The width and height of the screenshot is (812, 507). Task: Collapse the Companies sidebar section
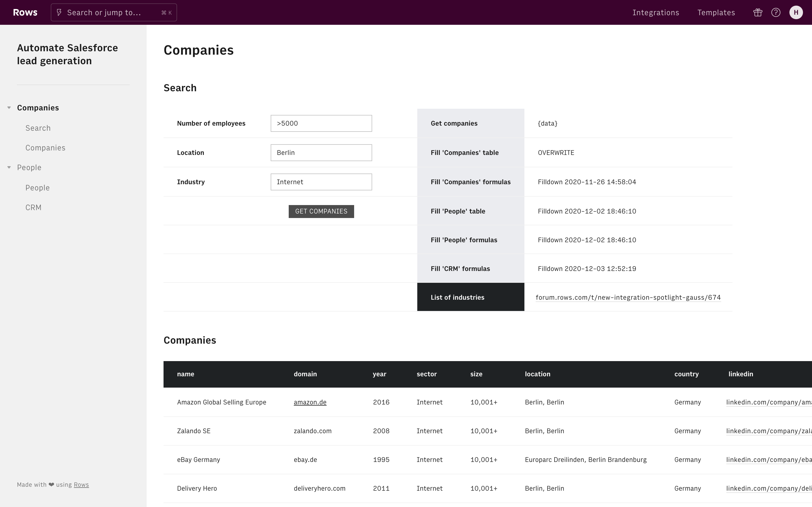click(9, 108)
